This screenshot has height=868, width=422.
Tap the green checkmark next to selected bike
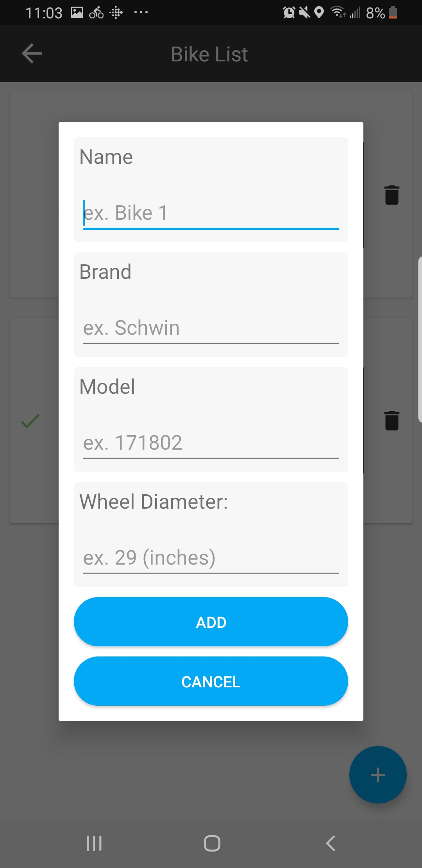click(29, 421)
